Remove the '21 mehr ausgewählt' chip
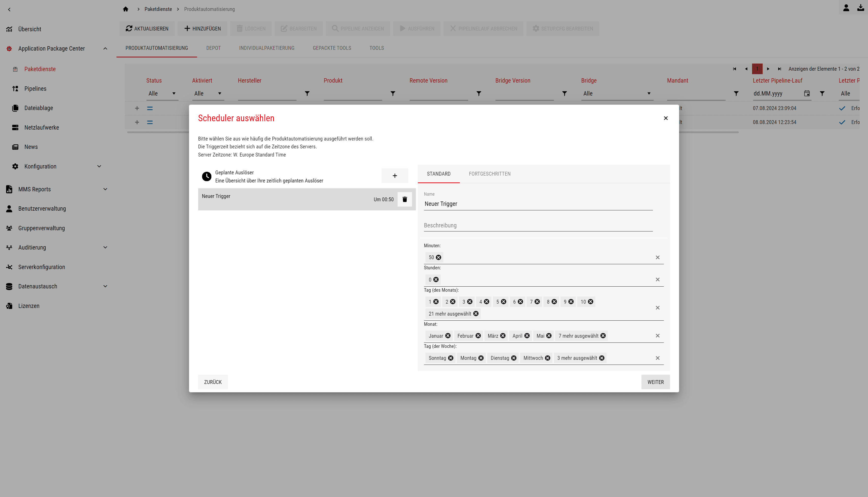Screen dimensions: 868x497 click(476, 314)
